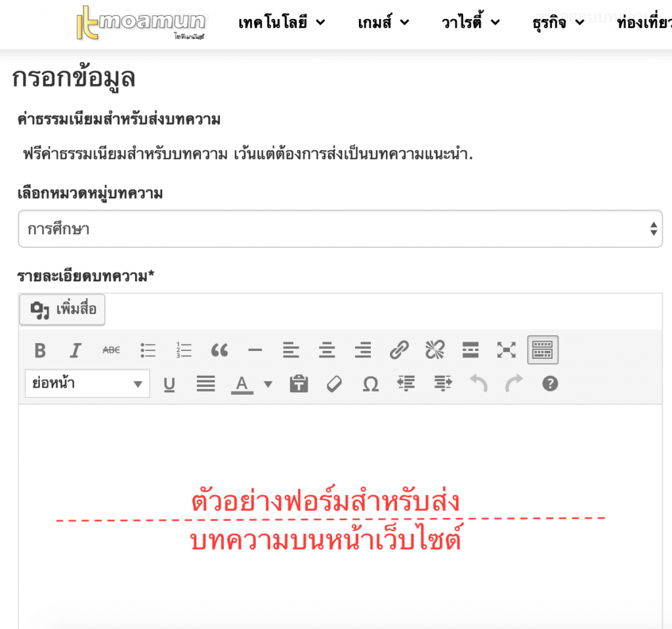Paste as plain text icon
This screenshot has width=672, height=629.
click(299, 384)
